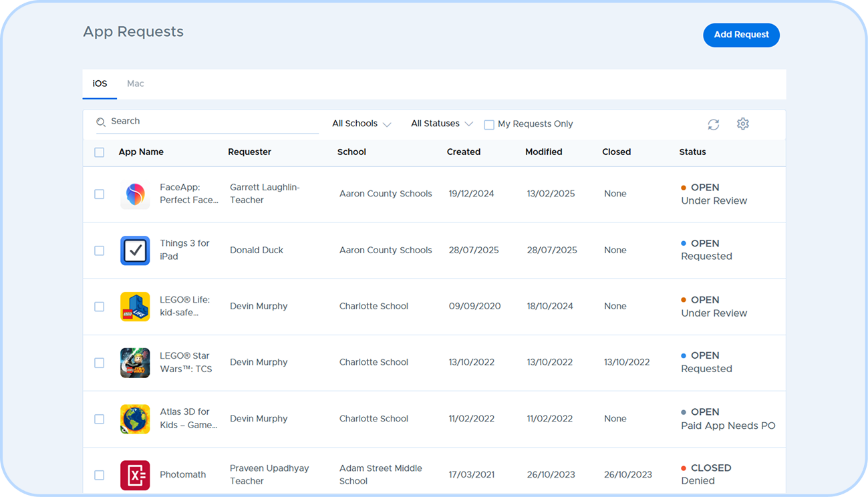The width and height of the screenshot is (868, 497).
Task: Click requester Garrett Laughlin-Teacher
Action: 265,194
